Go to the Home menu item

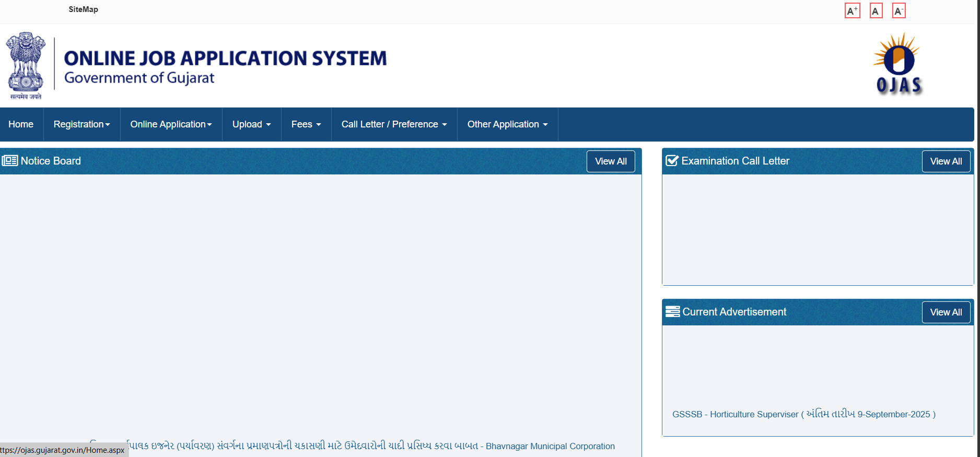pyautogui.click(x=21, y=124)
